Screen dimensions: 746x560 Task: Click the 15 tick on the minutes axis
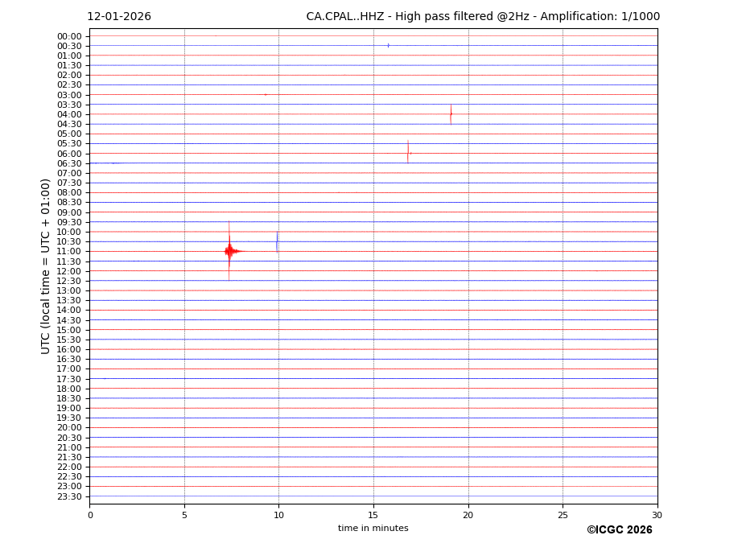pyautogui.click(x=373, y=515)
